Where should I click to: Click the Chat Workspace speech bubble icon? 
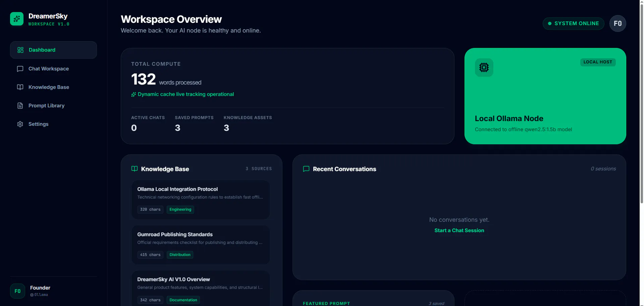pyautogui.click(x=20, y=69)
